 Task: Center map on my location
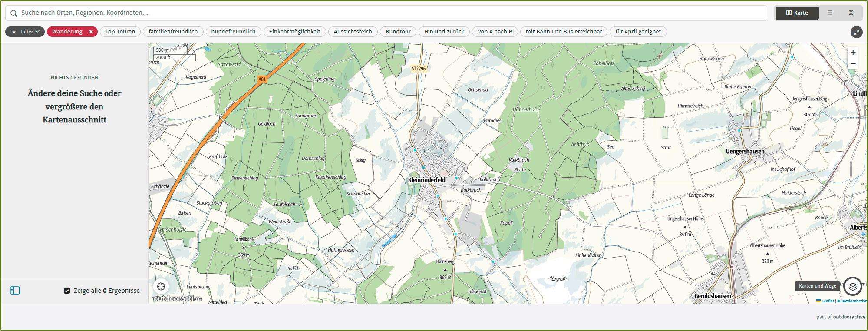pyautogui.click(x=161, y=286)
